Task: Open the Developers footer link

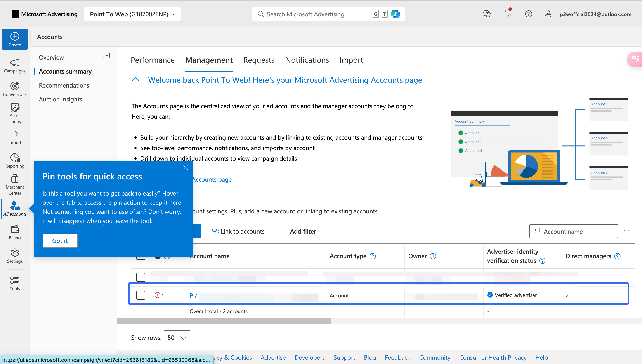Action: click(x=310, y=357)
